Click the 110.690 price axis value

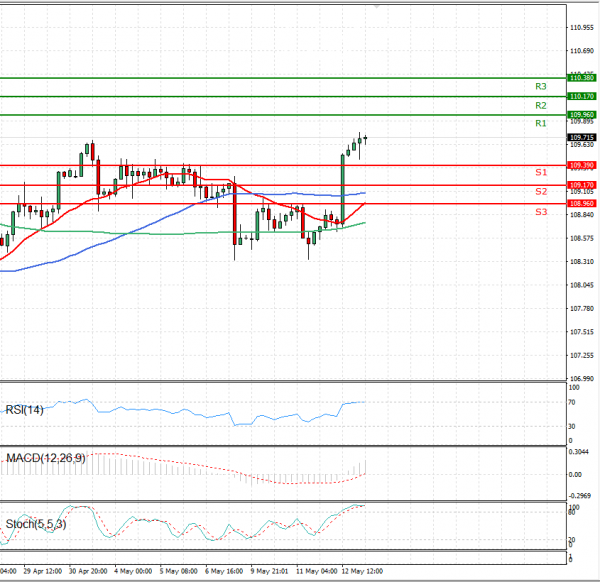(x=582, y=51)
